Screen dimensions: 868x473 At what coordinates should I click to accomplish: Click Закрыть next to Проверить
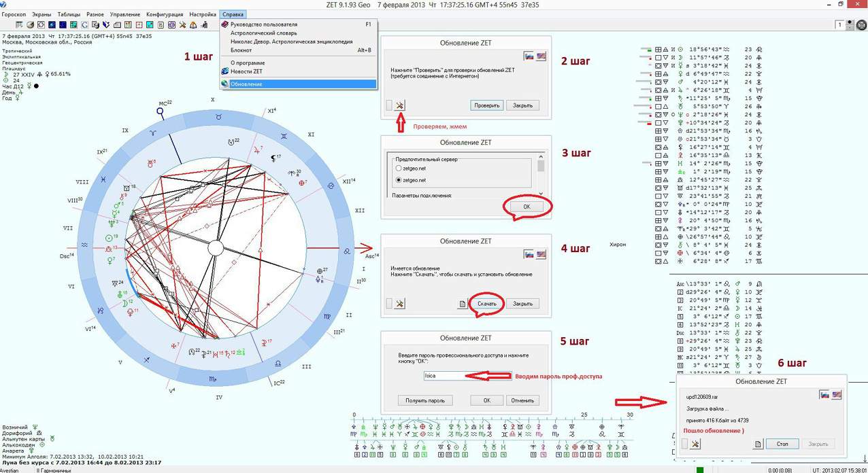(523, 105)
